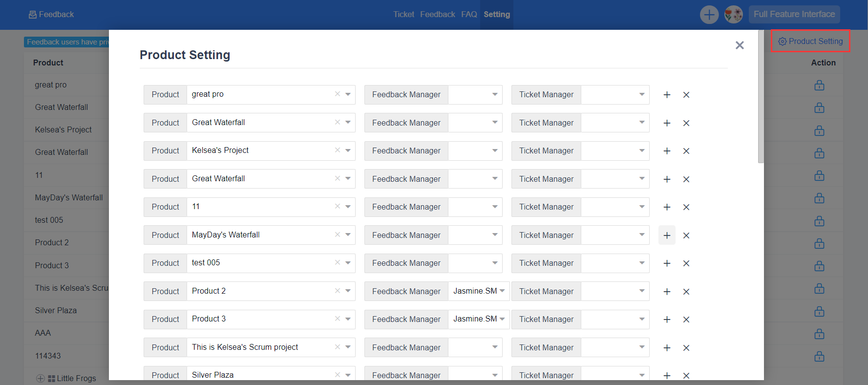
Task: Expand the Little Frogs tree item
Action: [x=41, y=378]
